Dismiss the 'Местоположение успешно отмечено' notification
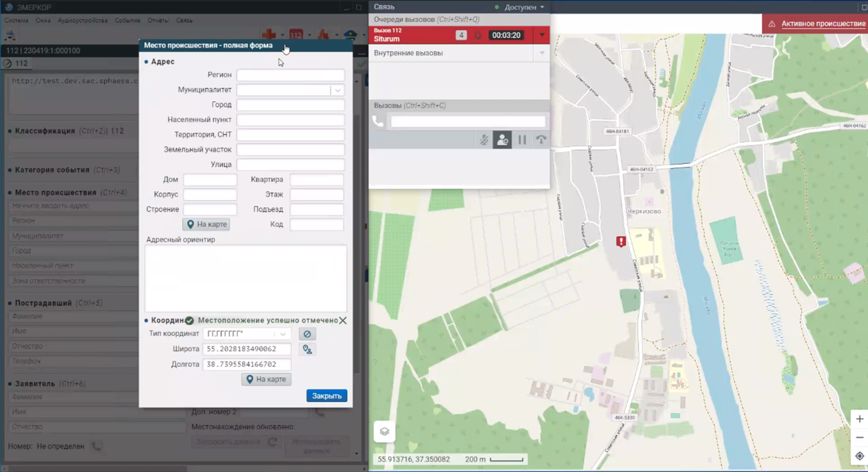 point(343,321)
